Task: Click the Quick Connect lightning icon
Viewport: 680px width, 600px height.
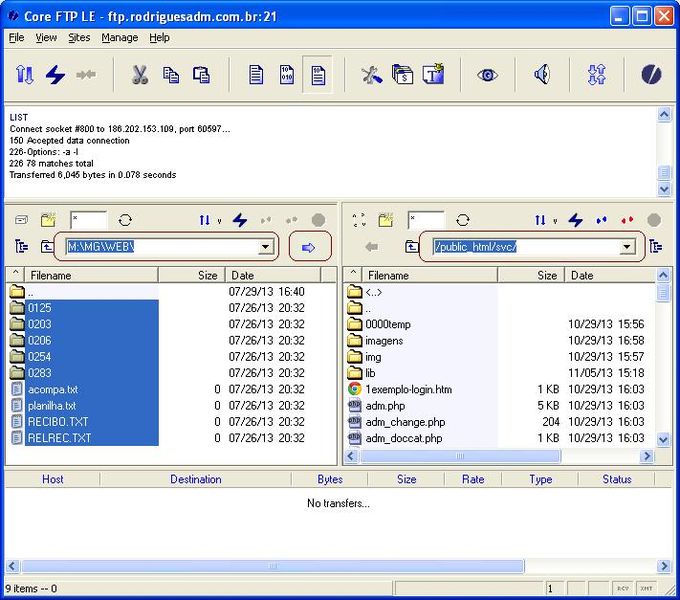Action: click(x=55, y=75)
